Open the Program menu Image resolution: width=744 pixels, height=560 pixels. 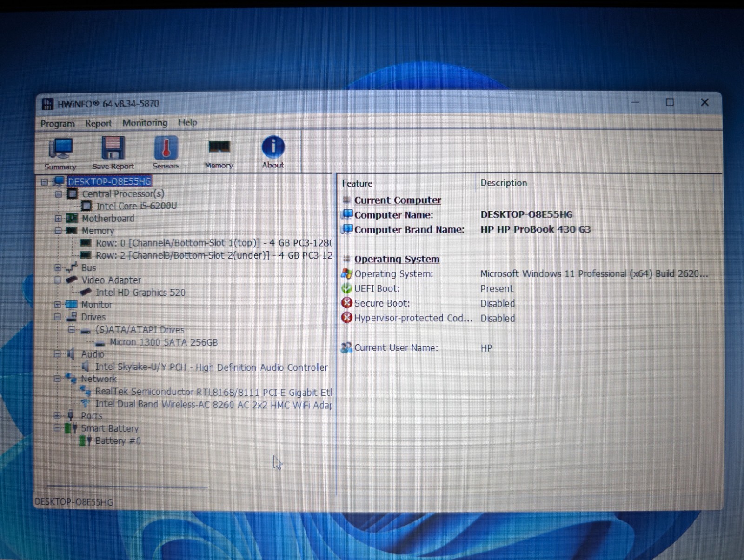[58, 123]
